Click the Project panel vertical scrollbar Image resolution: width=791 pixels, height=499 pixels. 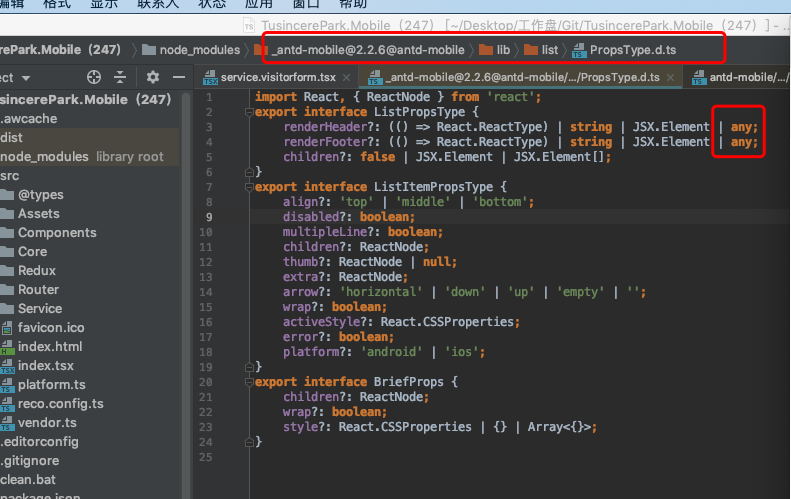click(186, 294)
